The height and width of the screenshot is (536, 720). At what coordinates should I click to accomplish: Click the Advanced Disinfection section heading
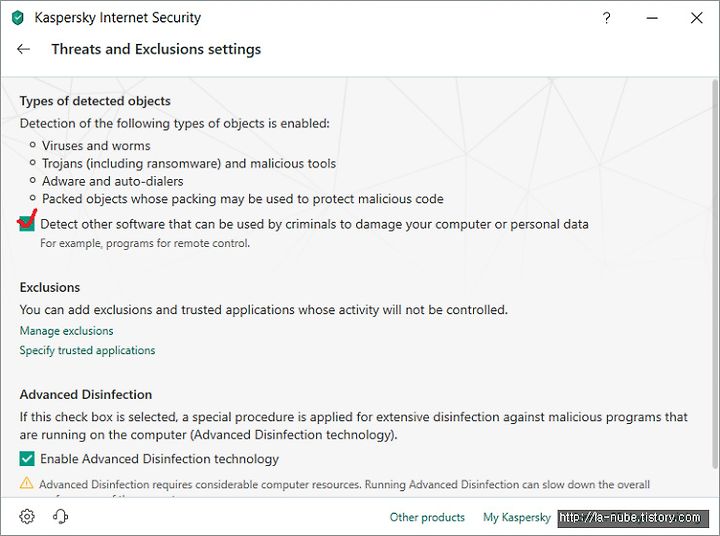pos(86,395)
